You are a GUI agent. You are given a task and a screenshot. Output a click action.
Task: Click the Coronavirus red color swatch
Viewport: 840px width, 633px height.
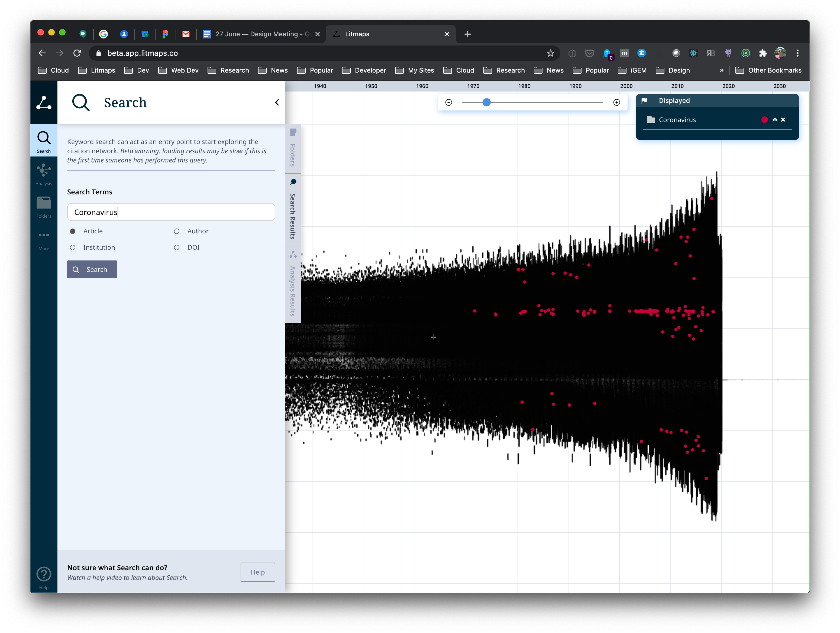point(764,120)
